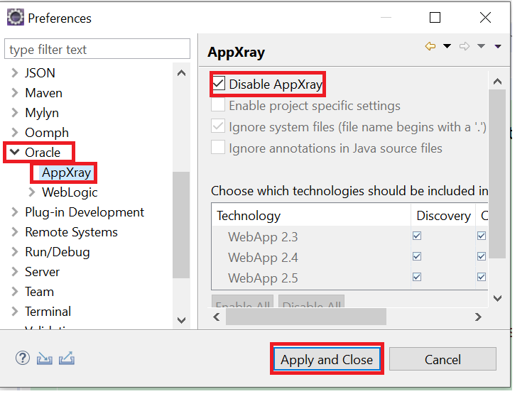Expand the Run/Debug node

point(15,251)
